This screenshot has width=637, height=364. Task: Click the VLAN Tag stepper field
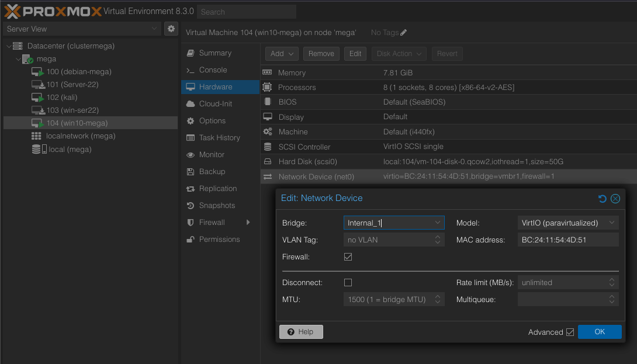[x=394, y=240]
